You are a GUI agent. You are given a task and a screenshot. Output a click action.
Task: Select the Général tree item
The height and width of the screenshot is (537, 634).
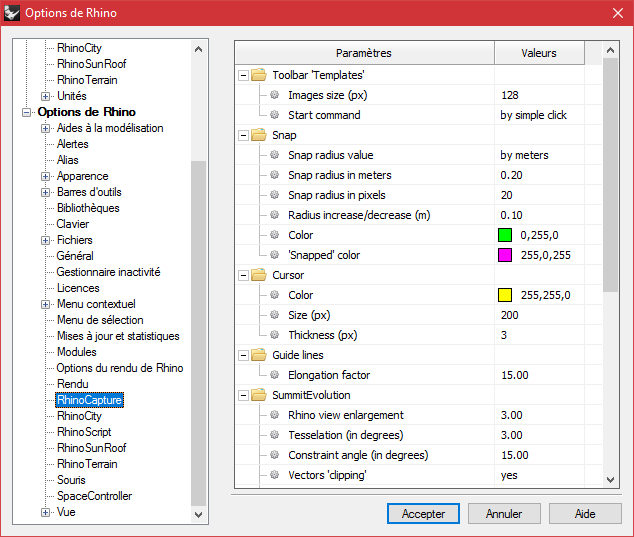75,256
